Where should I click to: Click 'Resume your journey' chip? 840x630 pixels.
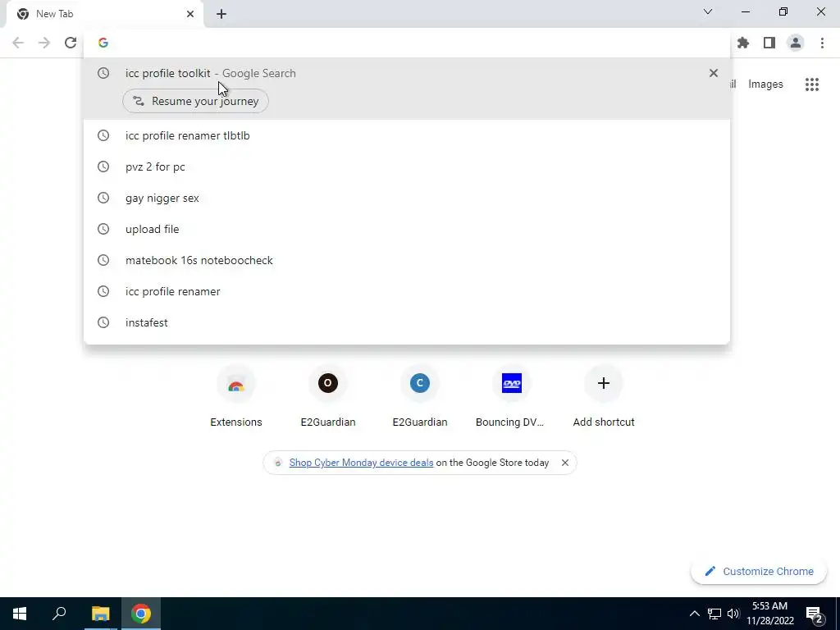point(195,101)
